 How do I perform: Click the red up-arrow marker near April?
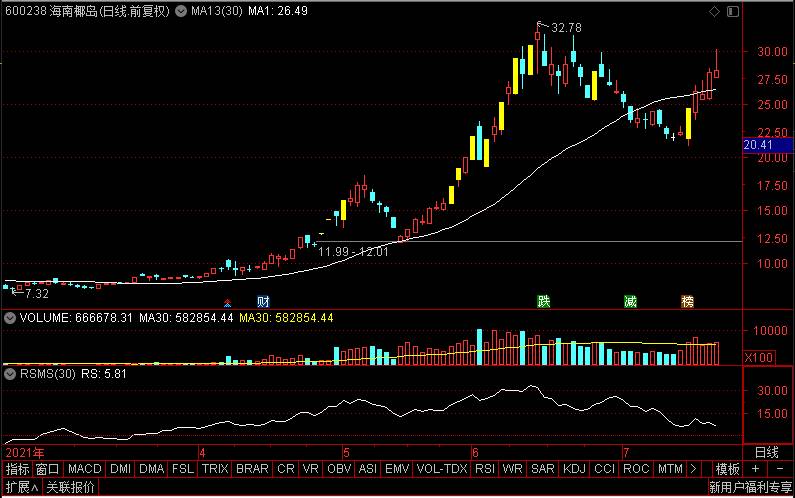tap(228, 303)
